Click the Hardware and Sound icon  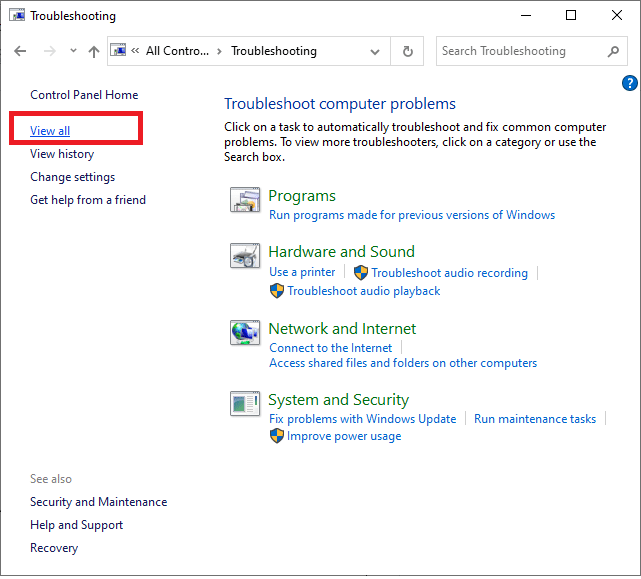pos(245,257)
